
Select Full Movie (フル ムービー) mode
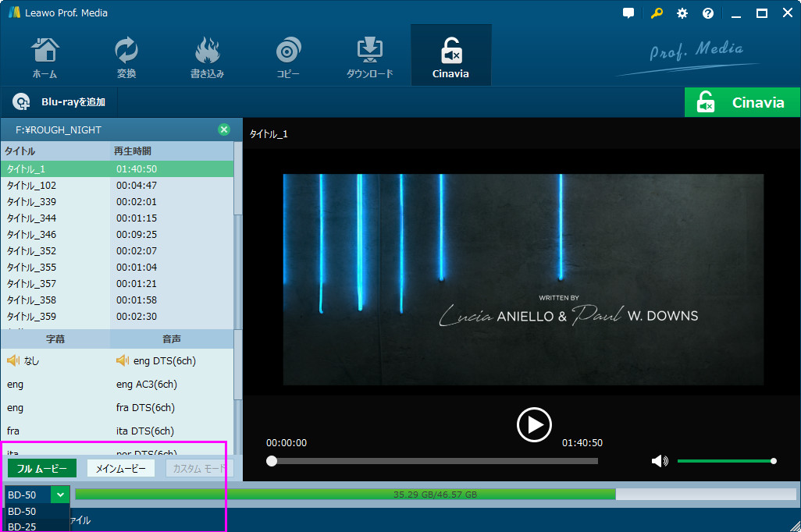pyautogui.click(x=42, y=468)
